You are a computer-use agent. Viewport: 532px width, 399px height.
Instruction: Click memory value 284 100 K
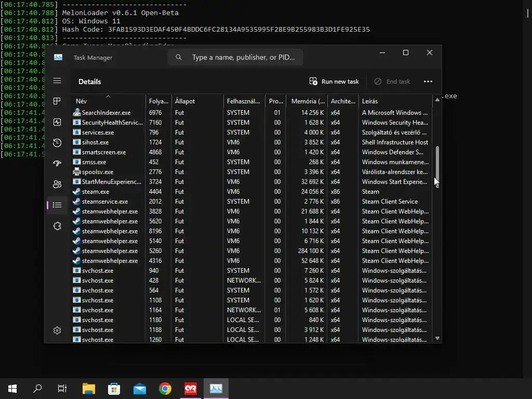(311, 251)
